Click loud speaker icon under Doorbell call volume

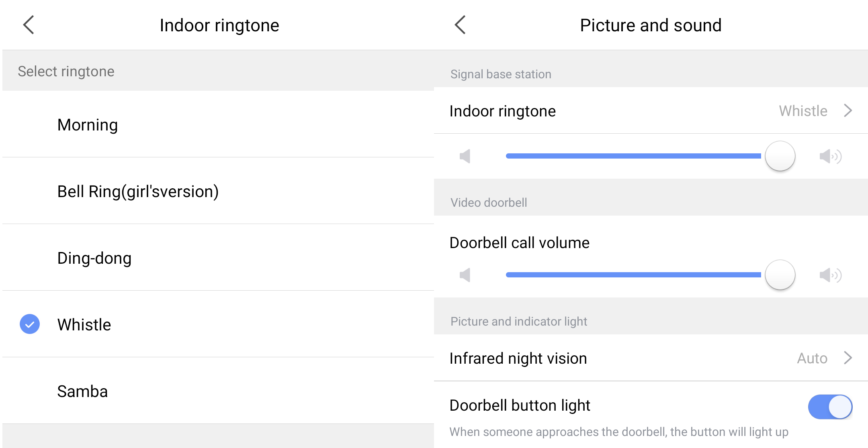click(x=830, y=275)
